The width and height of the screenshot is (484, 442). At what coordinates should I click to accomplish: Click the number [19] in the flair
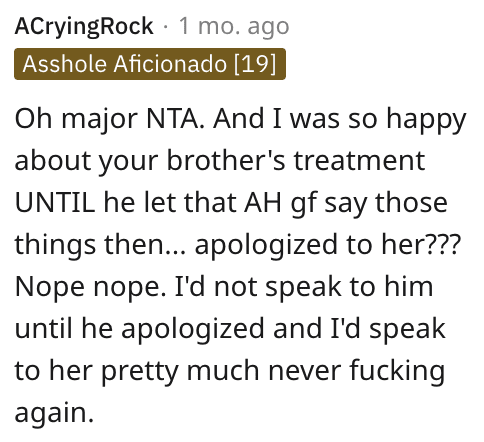coord(255,64)
